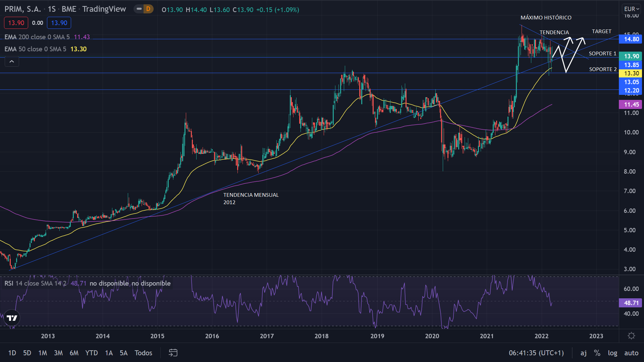This screenshot has height=362, width=644.
Task: Open chart settings gear icon
Action: [x=631, y=336]
